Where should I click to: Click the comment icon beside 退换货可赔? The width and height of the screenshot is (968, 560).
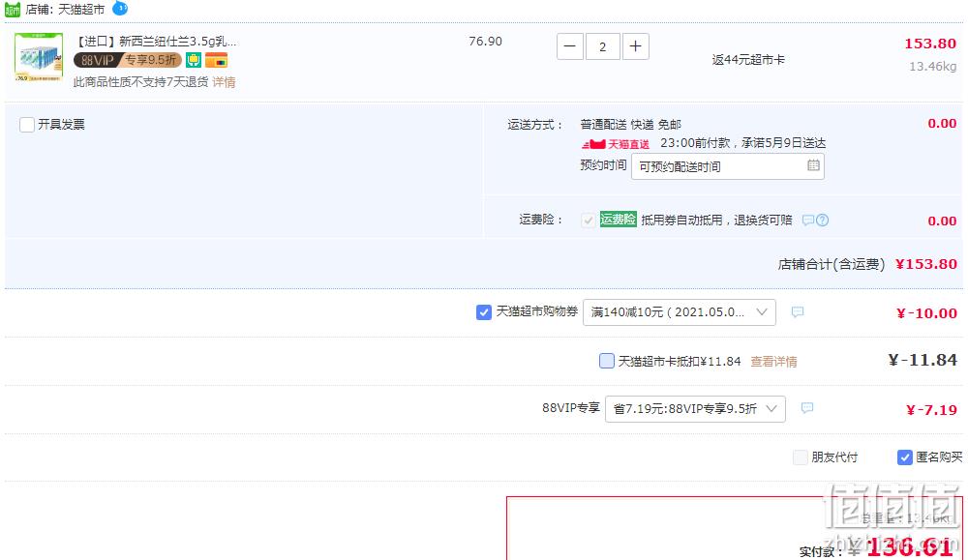808,221
